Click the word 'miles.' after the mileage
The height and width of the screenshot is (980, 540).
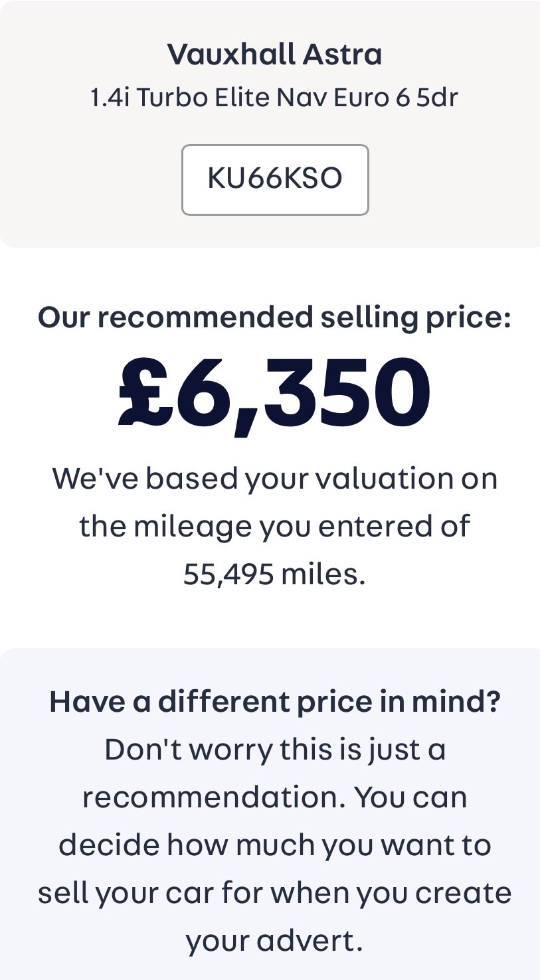click(323, 574)
